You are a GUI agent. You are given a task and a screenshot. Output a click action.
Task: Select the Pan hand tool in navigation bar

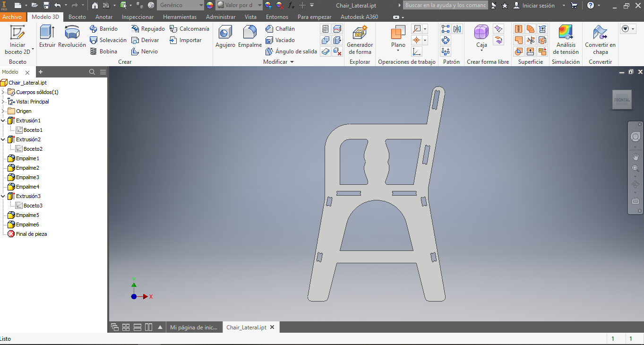click(x=635, y=156)
